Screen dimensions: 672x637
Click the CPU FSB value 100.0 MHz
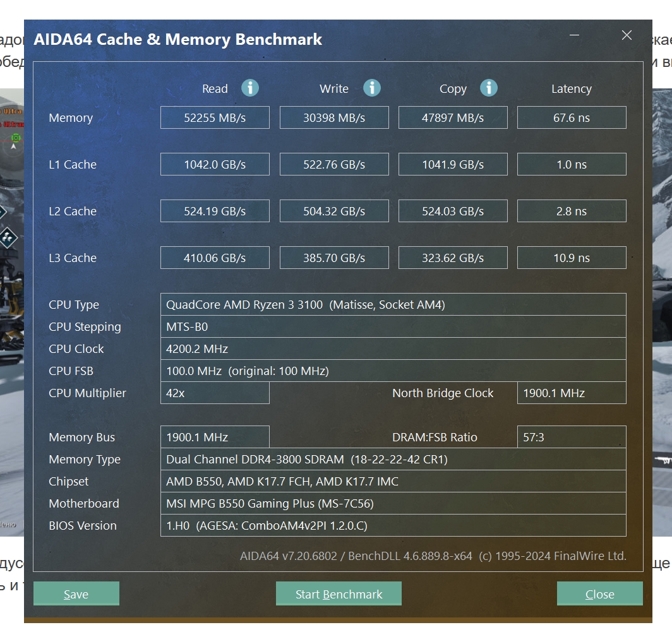click(393, 371)
